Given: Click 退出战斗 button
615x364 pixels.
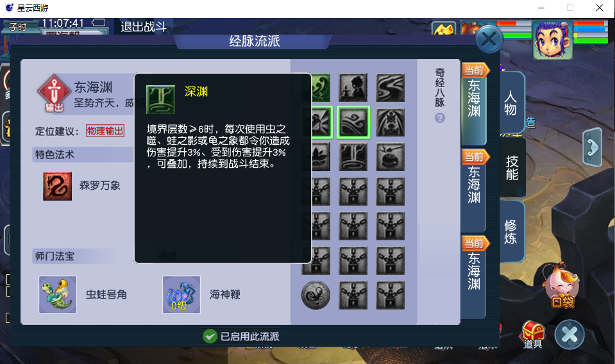Looking at the screenshot, I should point(144,27).
